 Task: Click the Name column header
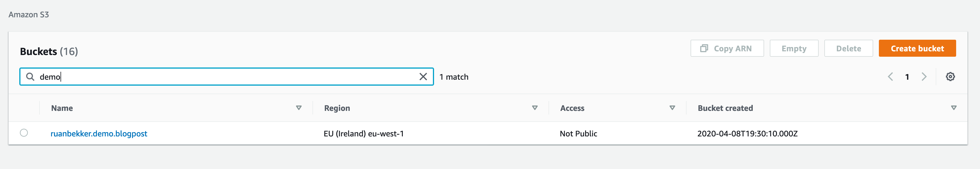(62, 108)
